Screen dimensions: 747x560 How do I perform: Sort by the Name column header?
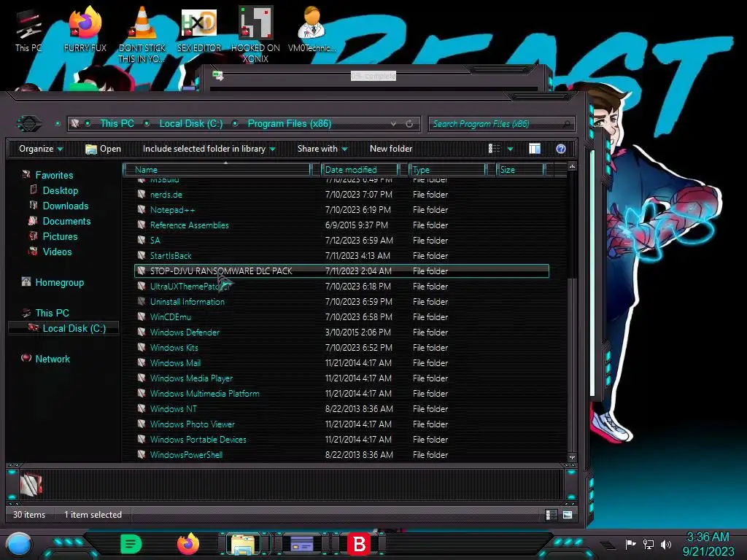[217, 170]
